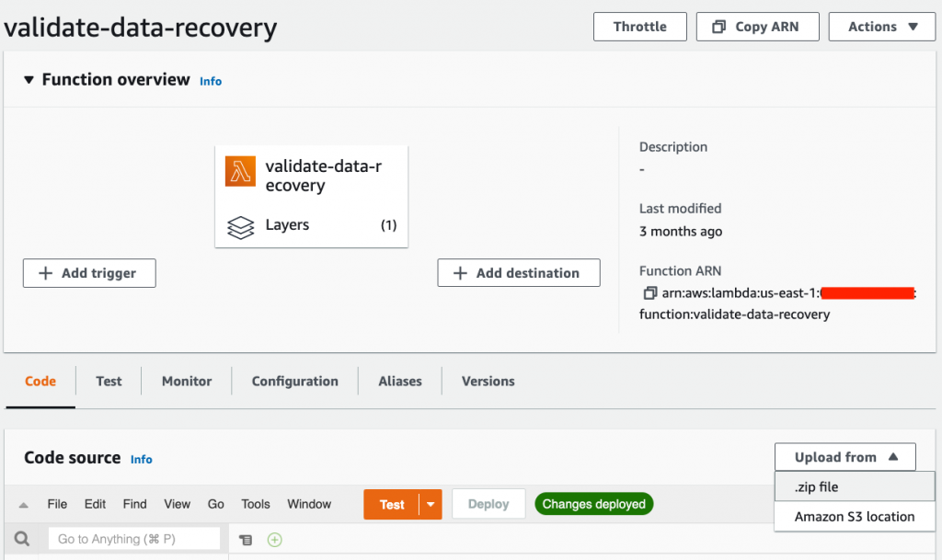Click the search magnifier icon
942x560 pixels.
click(21, 539)
